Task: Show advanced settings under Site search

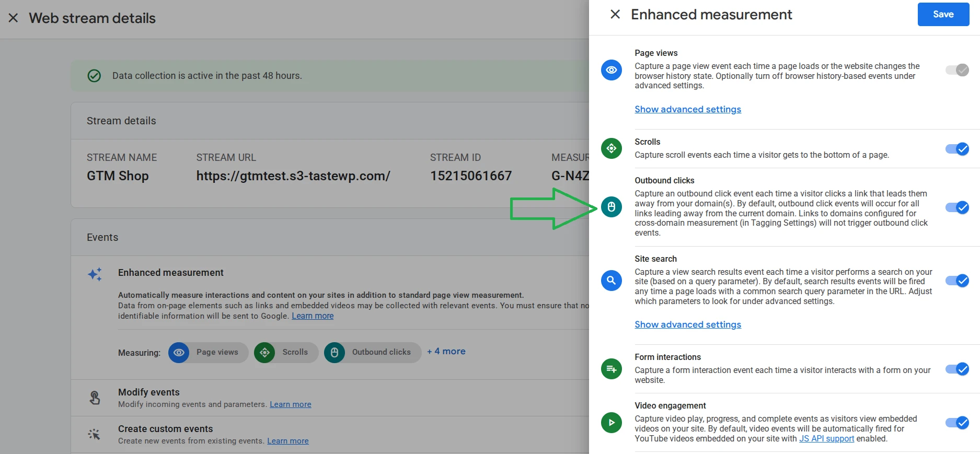Action: [688, 324]
